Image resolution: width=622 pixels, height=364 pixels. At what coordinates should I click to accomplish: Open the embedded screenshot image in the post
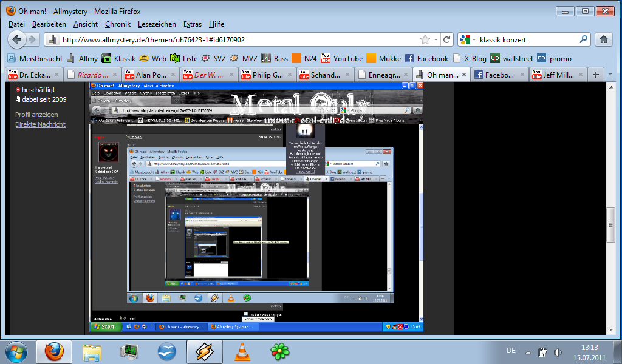click(256, 207)
